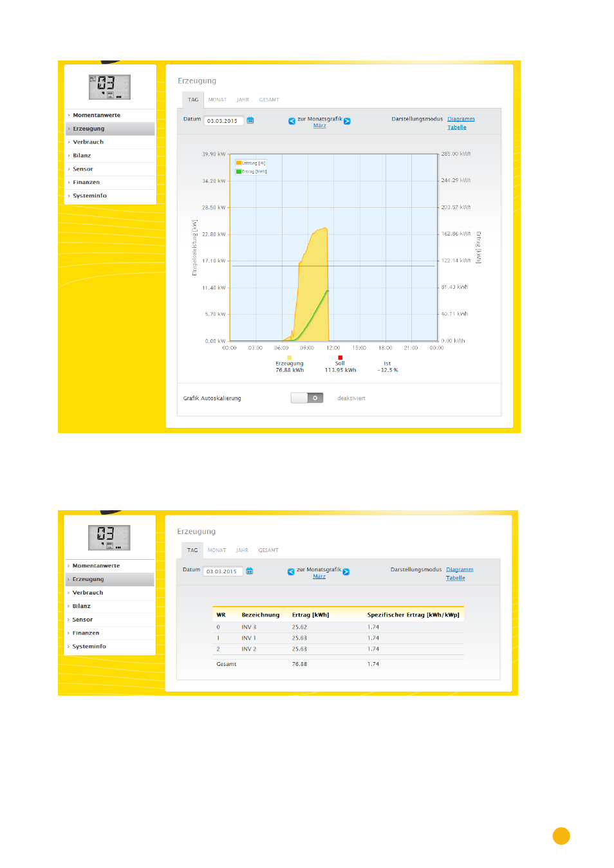The image size is (614, 868).
Task: Select GESAMT tab in lower panel
Action: click(268, 550)
